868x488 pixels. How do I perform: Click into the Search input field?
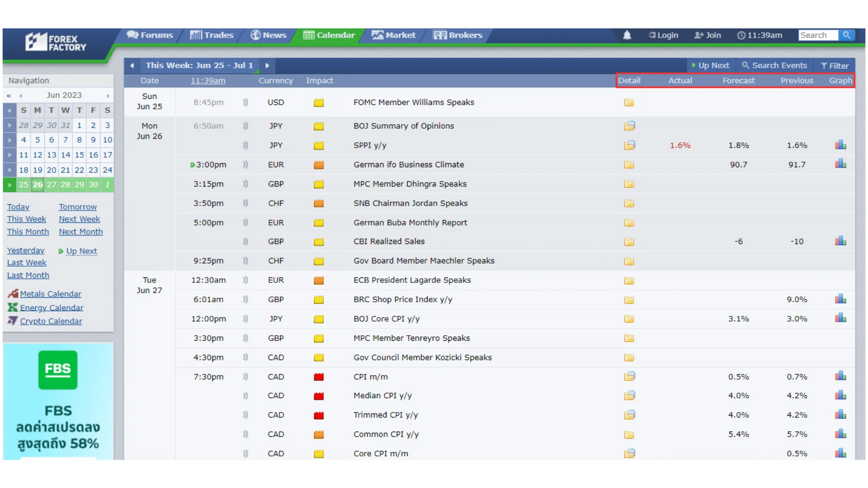point(817,35)
